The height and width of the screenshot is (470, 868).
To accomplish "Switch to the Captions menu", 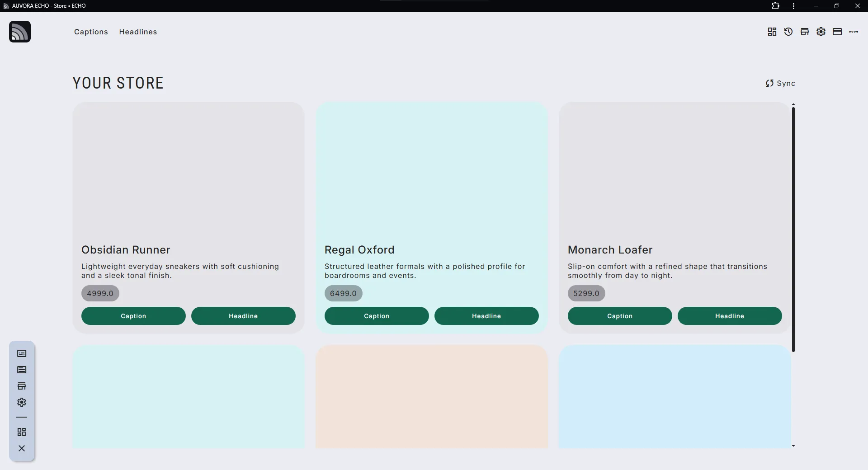I will pyautogui.click(x=91, y=32).
